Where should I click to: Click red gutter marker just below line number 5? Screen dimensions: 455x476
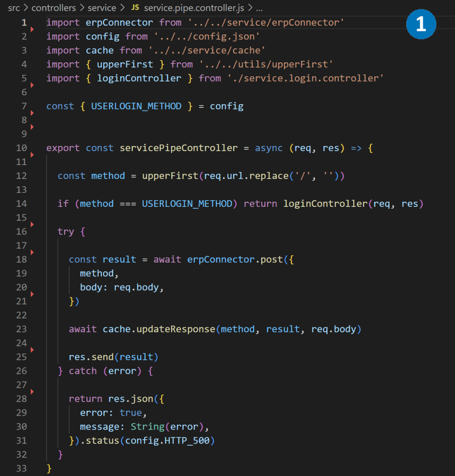(32, 86)
